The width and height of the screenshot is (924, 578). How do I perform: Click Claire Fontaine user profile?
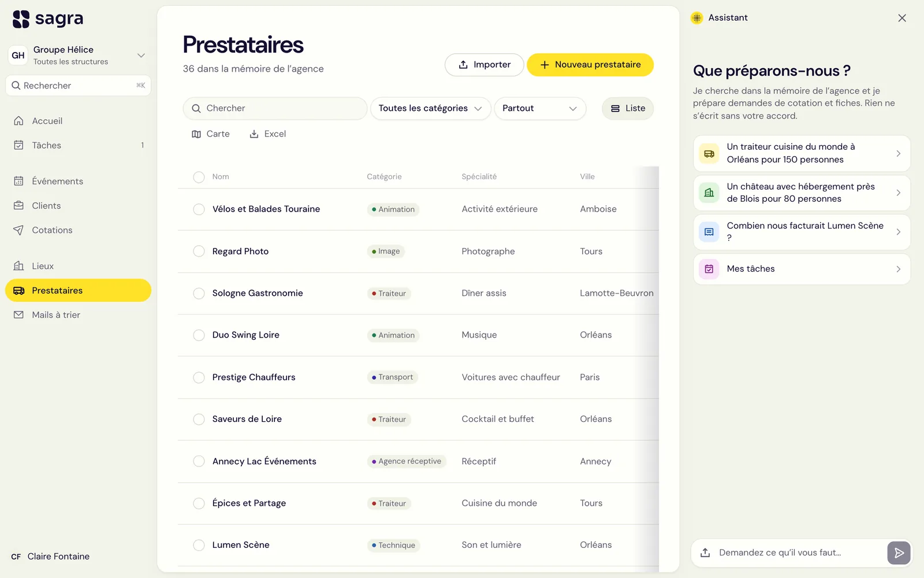coord(51,557)
